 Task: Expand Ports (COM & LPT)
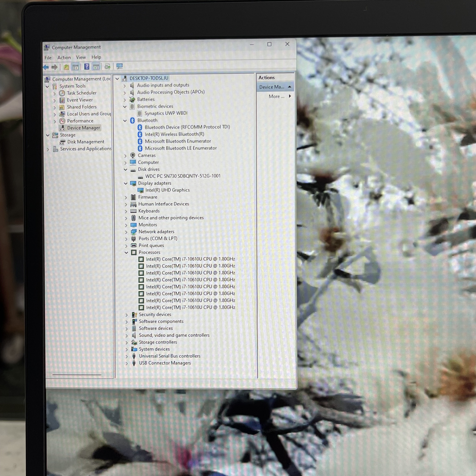126,239
